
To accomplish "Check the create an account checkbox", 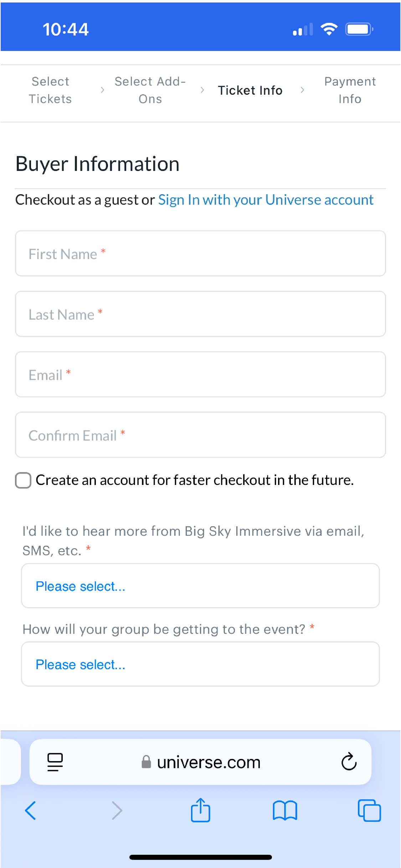I will coord(23,480).
